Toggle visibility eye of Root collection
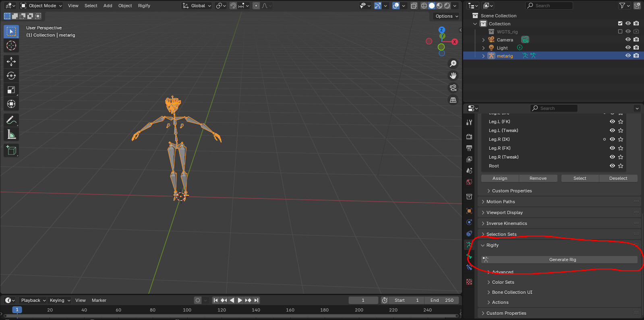Image resolution: width=644 pixels, height=320 pixels. tap(612, 166)
